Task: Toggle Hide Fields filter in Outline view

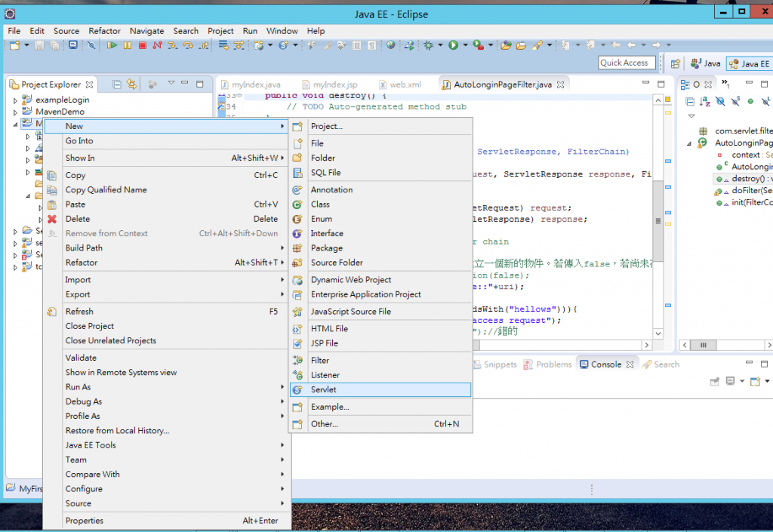Action: 720,101
